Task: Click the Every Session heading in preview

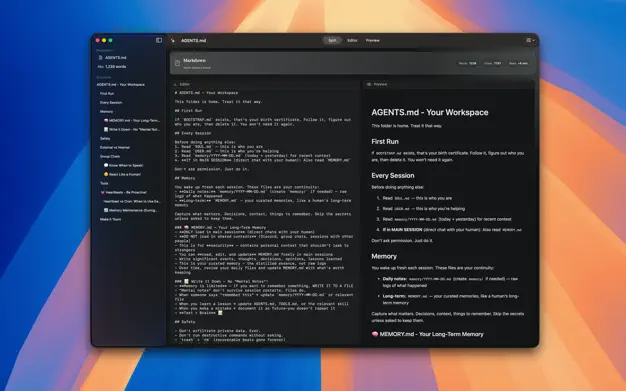Action: 393,175
